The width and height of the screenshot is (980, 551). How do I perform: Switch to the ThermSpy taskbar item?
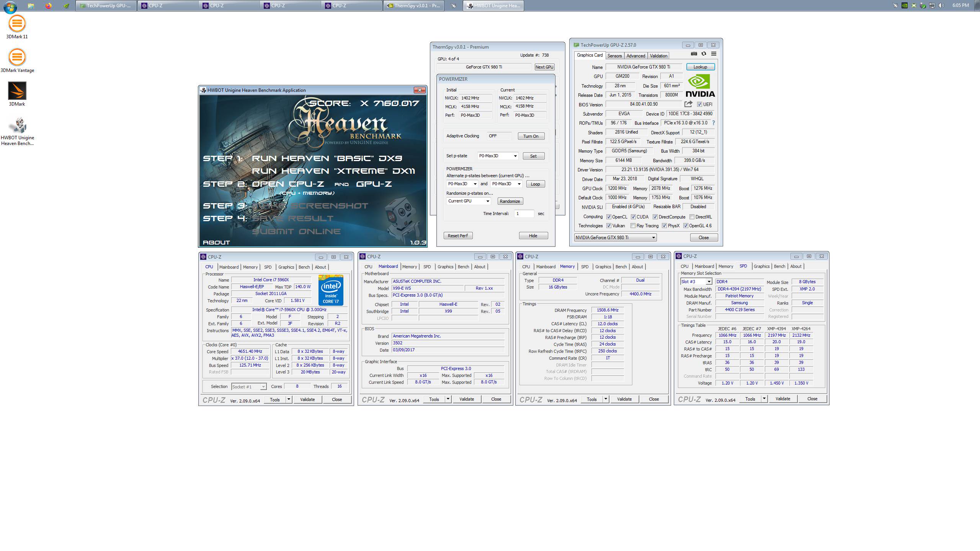413,6
